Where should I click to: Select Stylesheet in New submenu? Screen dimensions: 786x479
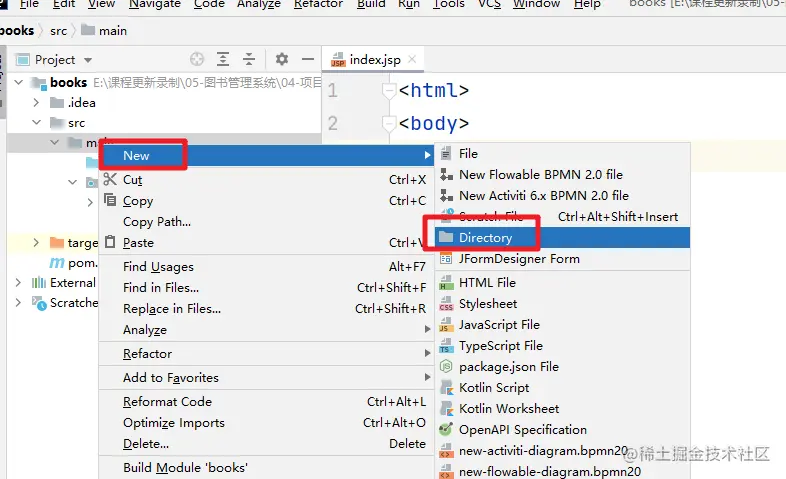(x=562, y=304)
